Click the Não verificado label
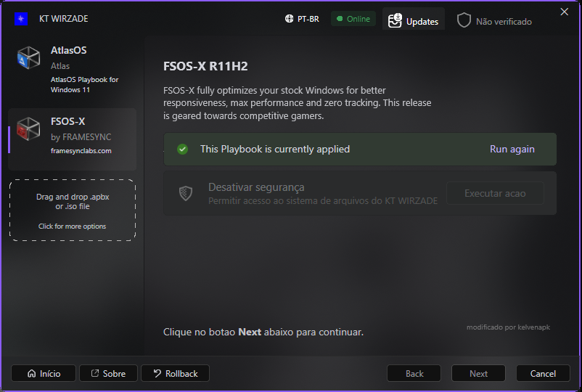 504,22
